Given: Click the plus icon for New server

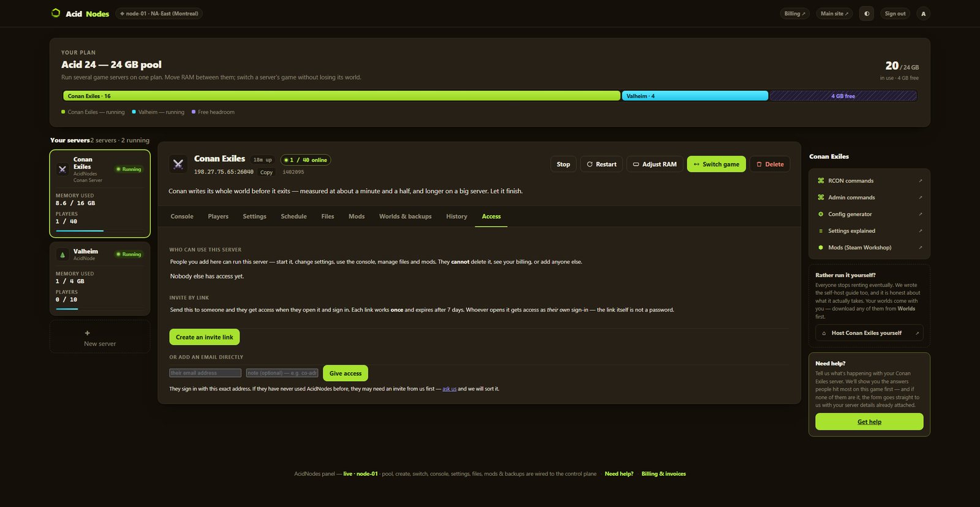Looking at the screenshot, I should (x=88, y=333).
